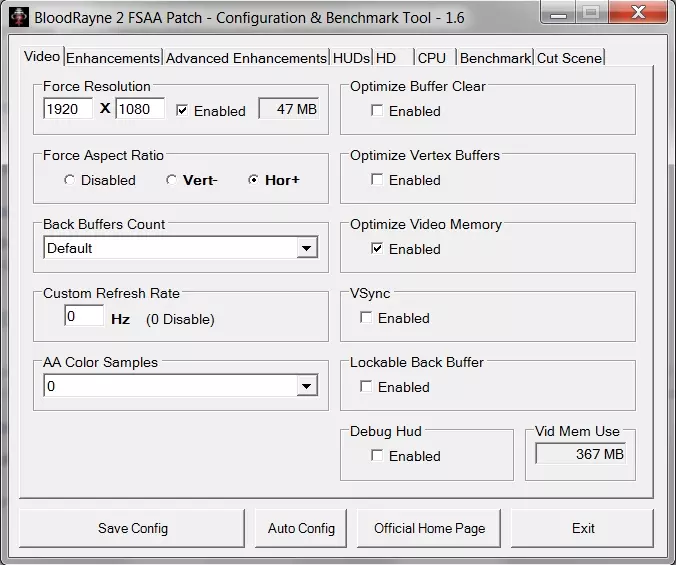Choose the Vert- aspect ratio option

(x=171, y=180)
